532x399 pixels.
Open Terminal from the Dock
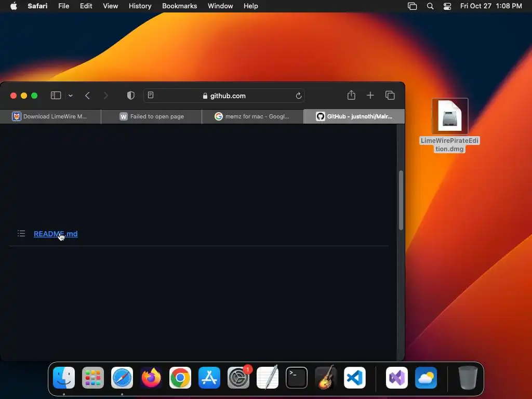(297, 378)
